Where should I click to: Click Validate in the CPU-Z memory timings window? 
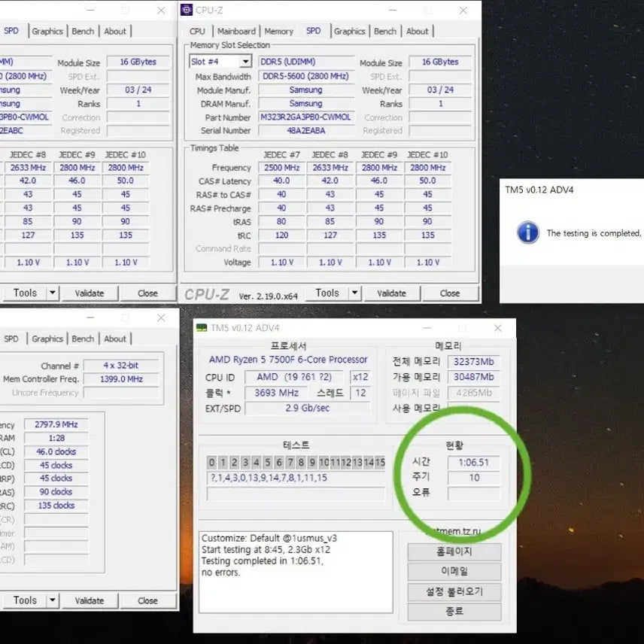pyautogui.click(x=89, y=600)
